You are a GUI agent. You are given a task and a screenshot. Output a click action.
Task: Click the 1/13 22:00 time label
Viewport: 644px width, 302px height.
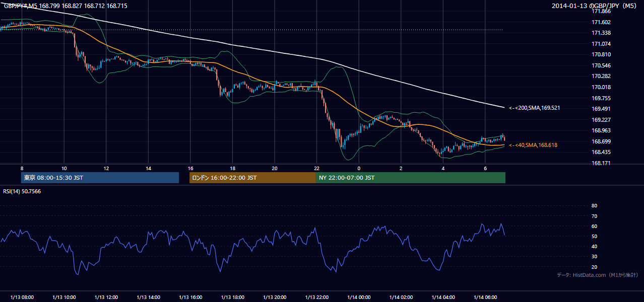pos(316,297)
